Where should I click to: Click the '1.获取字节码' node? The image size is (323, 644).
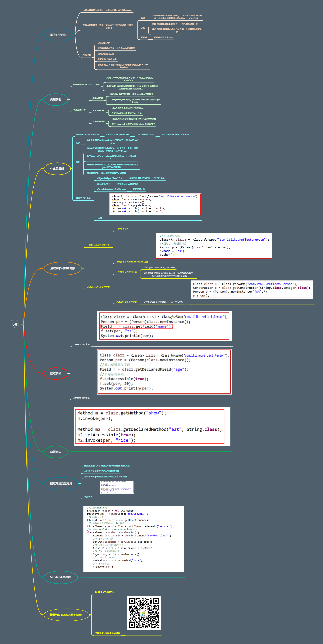coord(122,229)
